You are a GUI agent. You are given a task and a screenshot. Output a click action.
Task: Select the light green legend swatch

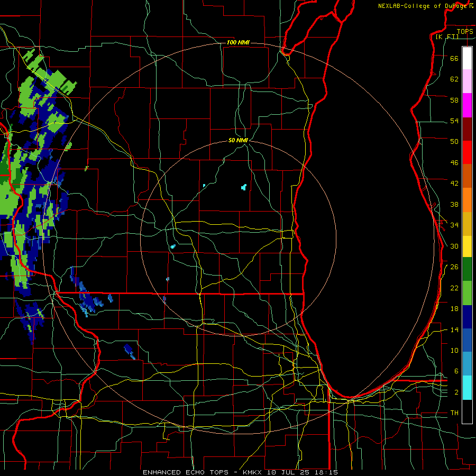coord(467,293)
